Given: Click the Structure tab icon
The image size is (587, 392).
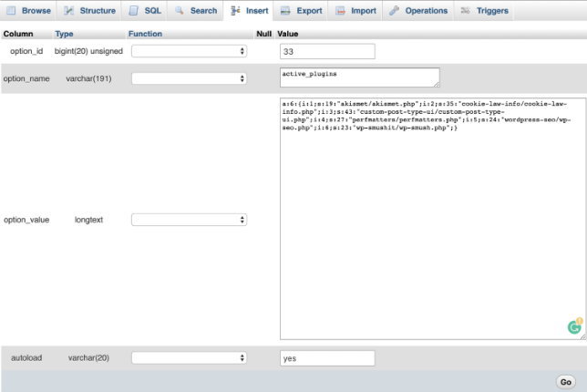Looking at the screenshot, I should [69, 11].
